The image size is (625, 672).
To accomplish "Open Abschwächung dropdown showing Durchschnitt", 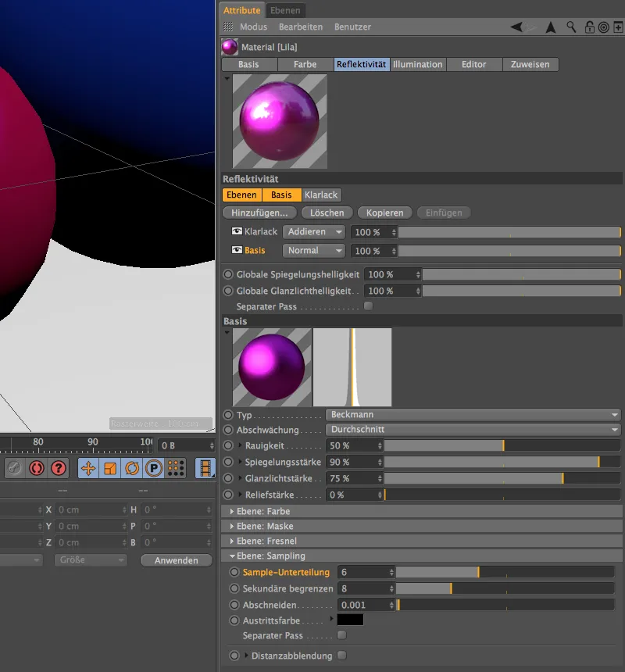I will pos(473,430).
